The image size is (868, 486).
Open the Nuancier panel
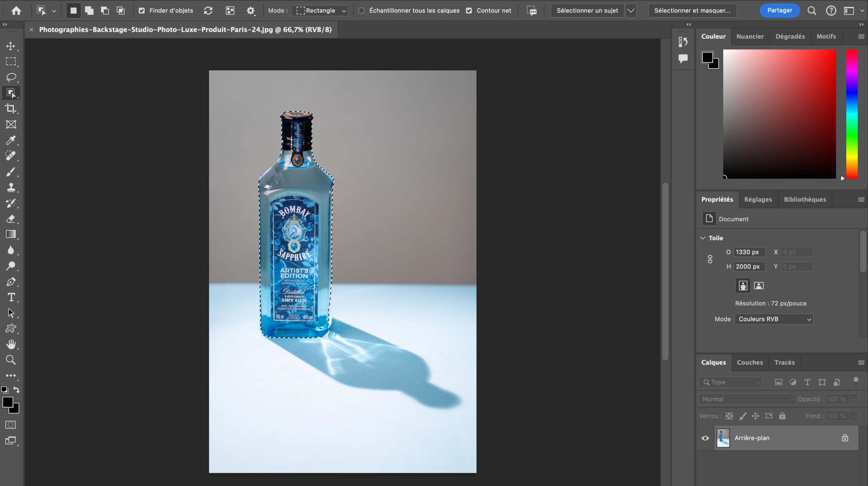point(750,36)
